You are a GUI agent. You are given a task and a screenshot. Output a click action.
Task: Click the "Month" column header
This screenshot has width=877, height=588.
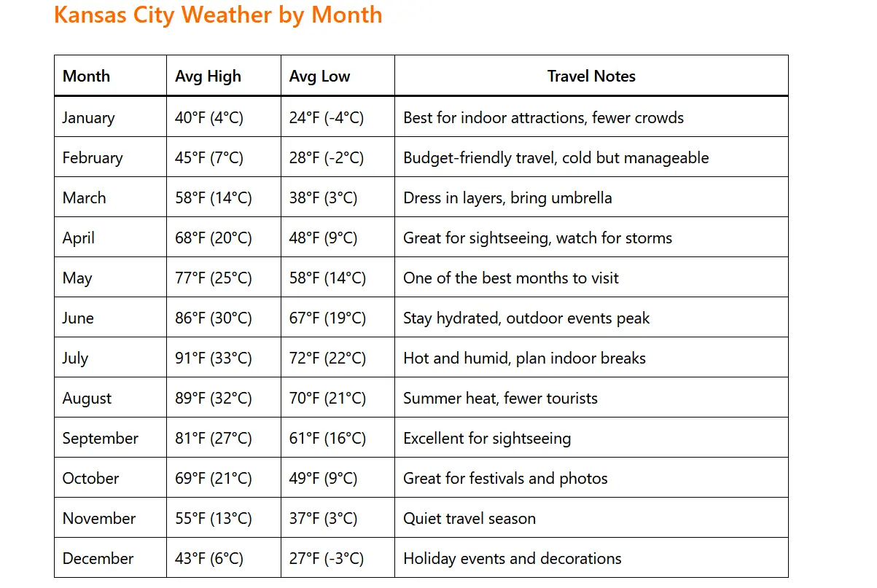tap(86, 77)
